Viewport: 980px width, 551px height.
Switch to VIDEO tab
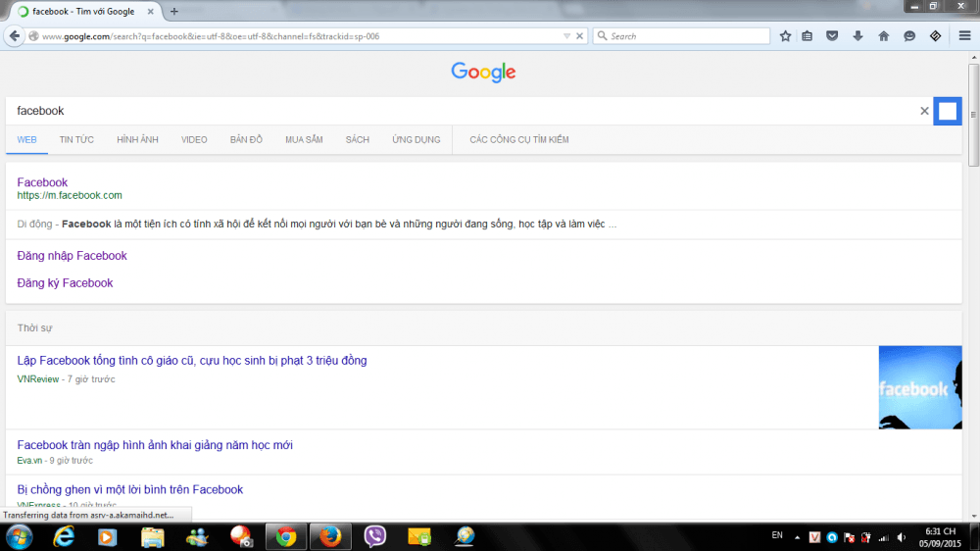pyautogui.click(x=194, y=139)
